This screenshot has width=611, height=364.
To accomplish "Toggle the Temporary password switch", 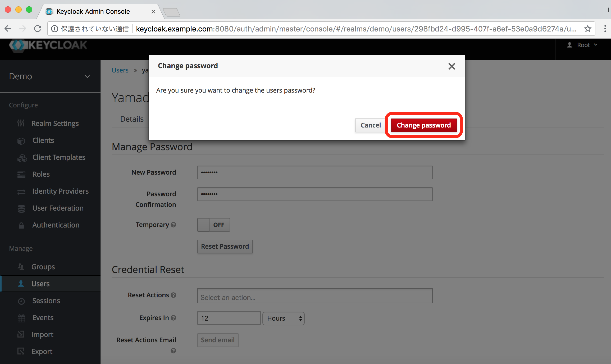I will click(x=213, y=225).
